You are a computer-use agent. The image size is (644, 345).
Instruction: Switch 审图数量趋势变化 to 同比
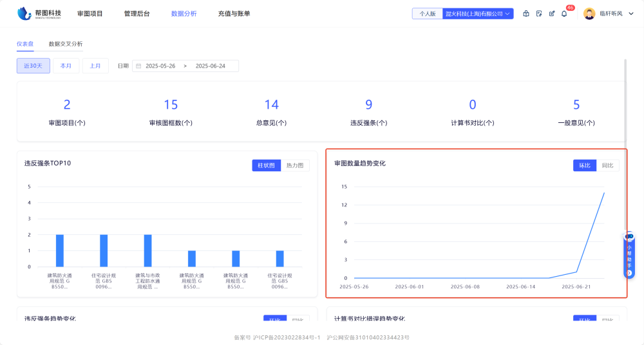[607, 165]
